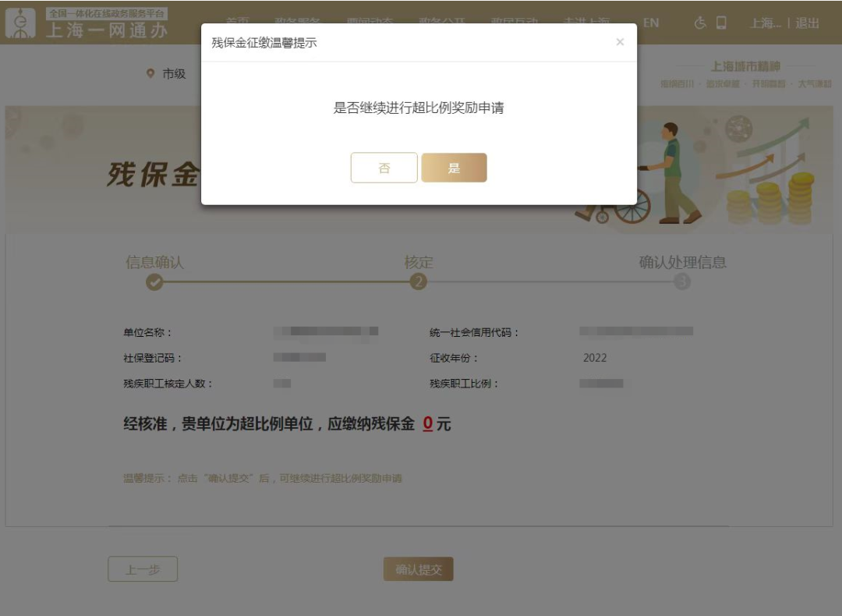Click 退出 to log out

click(x=807, y=23)
